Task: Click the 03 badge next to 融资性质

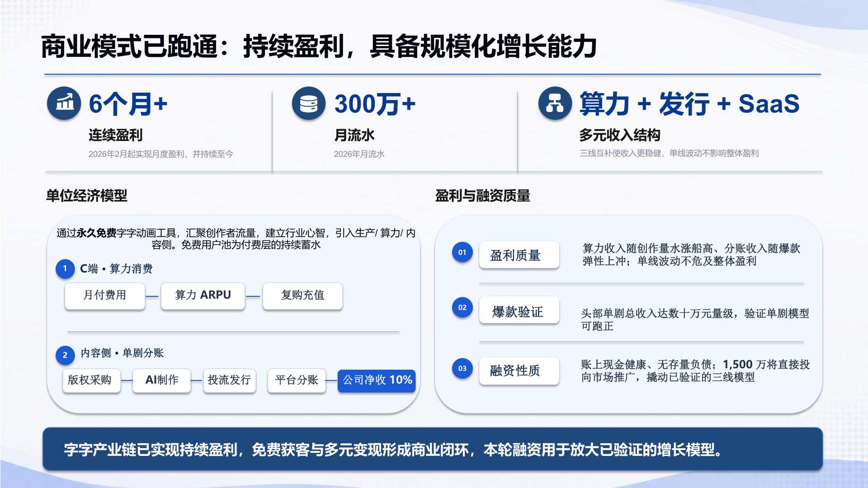Action: [x=462, y=368]
